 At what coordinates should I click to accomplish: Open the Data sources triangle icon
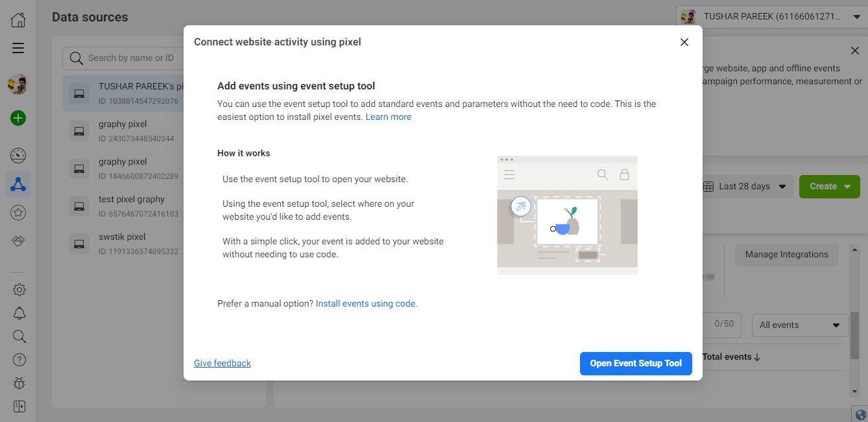18,185
